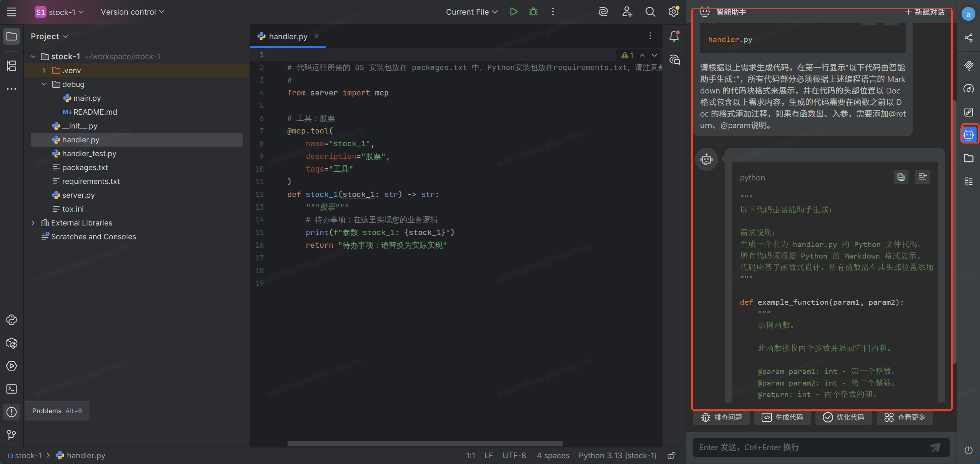Viewport: 980px width, 464px height.
Task: Click the 查看更多 button
Action: tap(905, 417)
